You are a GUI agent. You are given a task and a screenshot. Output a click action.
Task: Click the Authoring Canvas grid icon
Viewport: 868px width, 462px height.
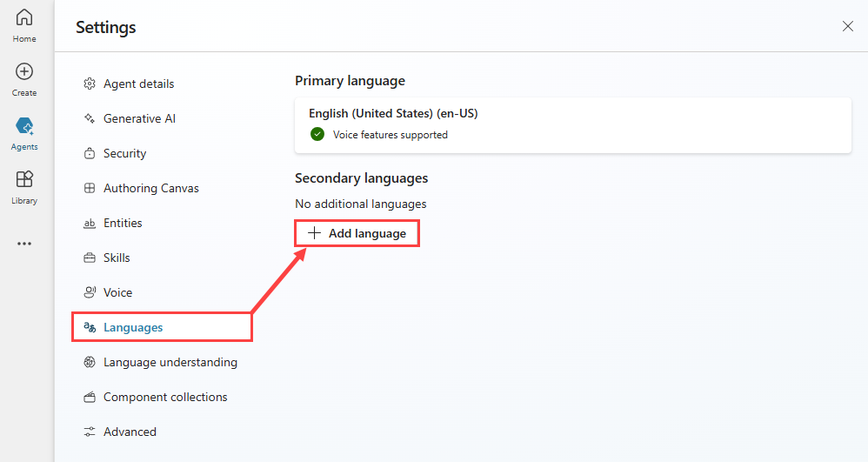click(x=89, y=188)
